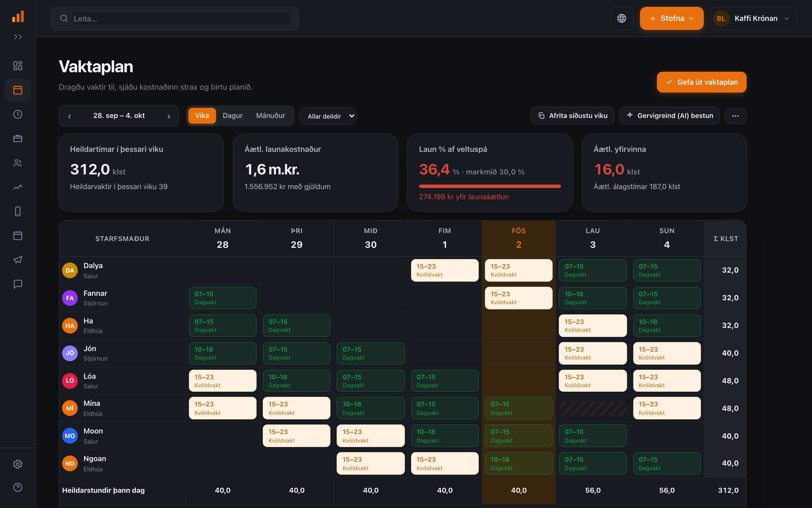
Task: Select the highlighted schedule calendar sidebar icon
Action: click(18, 90)
